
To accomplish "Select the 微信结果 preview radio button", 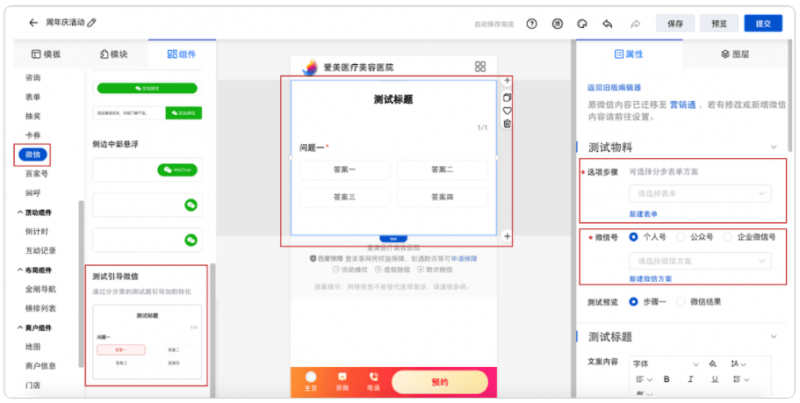I will click(x=681, y=302).
